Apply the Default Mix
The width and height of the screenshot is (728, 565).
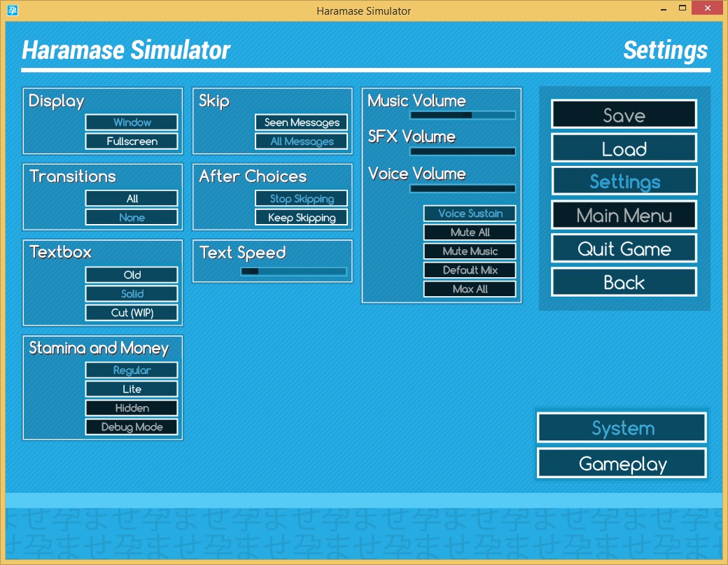[470, 270]
